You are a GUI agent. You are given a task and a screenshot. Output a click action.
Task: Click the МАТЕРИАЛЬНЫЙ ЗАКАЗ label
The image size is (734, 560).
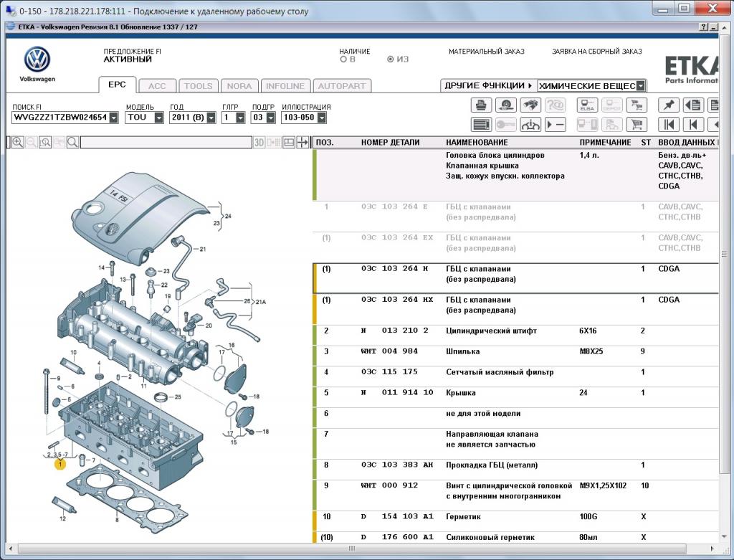click(487, 52)
